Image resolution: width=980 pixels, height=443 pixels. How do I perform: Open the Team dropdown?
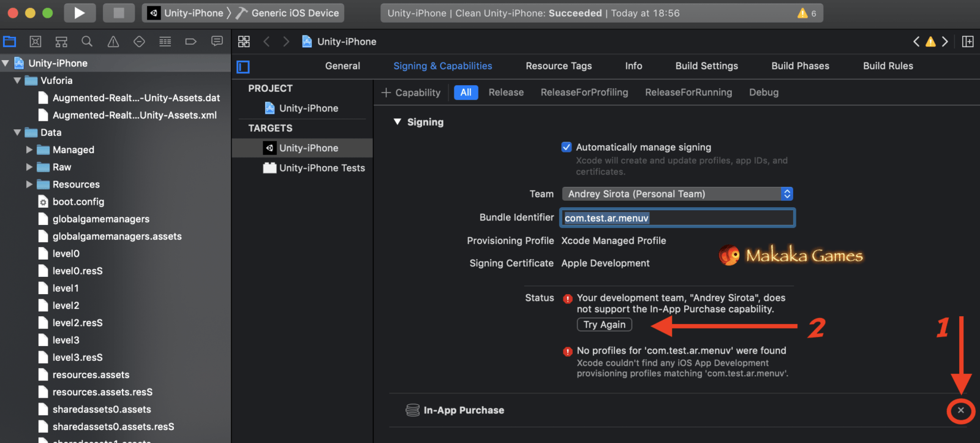point(677,194)
